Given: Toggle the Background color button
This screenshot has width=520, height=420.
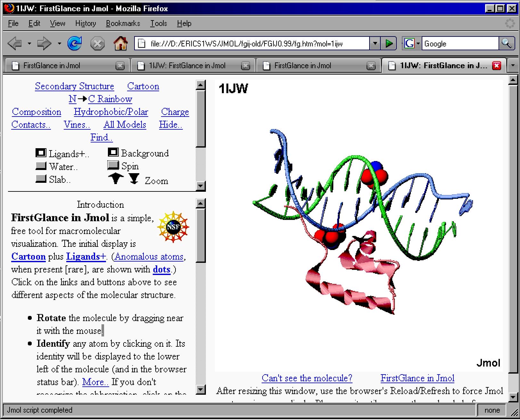Looking at the screenshot, I should 113,152.
